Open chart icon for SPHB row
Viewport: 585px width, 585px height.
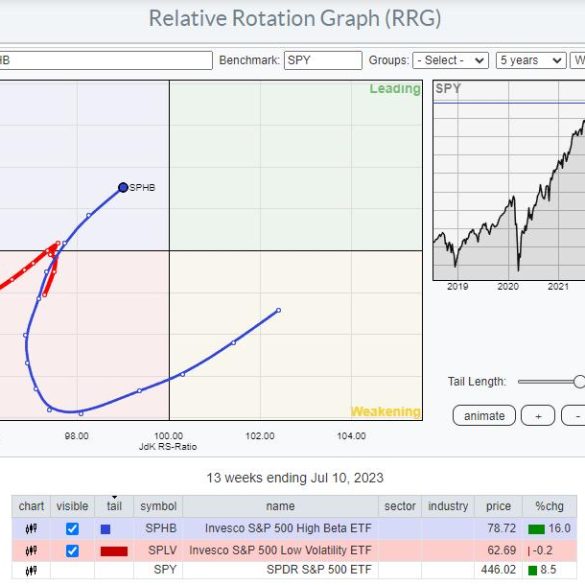[31, 528]
